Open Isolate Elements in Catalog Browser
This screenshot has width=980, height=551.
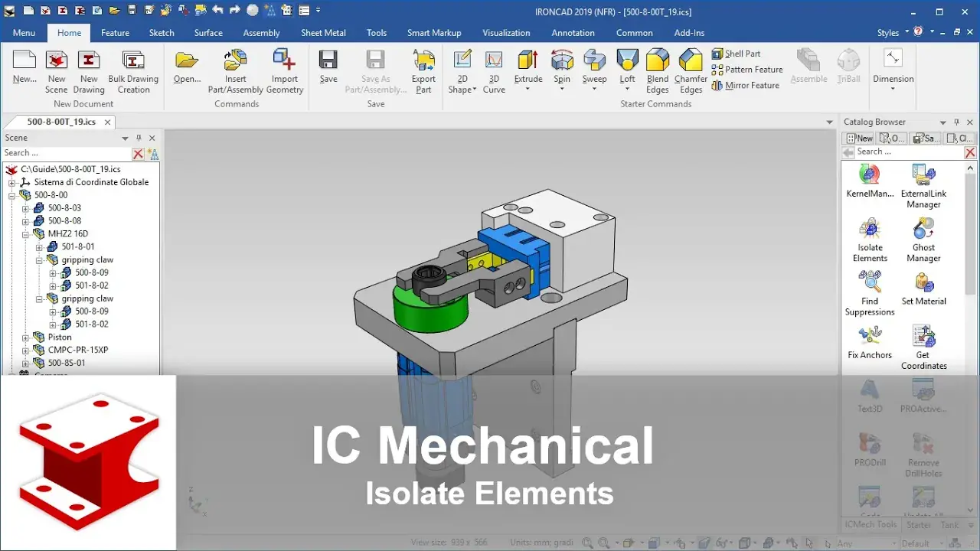point(870,240)
